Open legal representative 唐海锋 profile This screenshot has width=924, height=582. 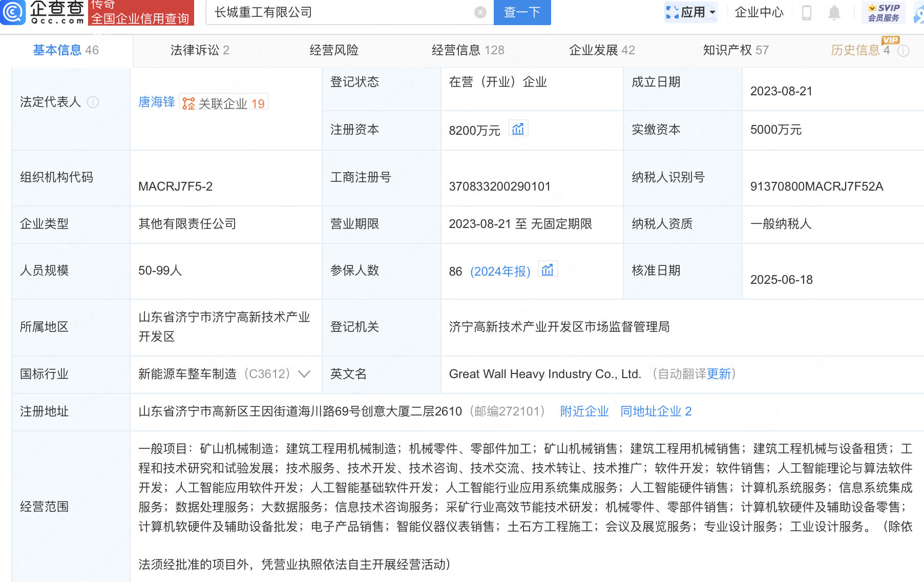pos(157,102)
